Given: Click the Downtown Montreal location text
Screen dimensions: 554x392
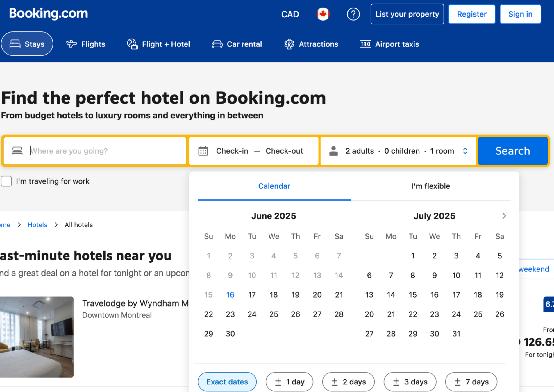Looking at the screenshot, I should [117, 315].
